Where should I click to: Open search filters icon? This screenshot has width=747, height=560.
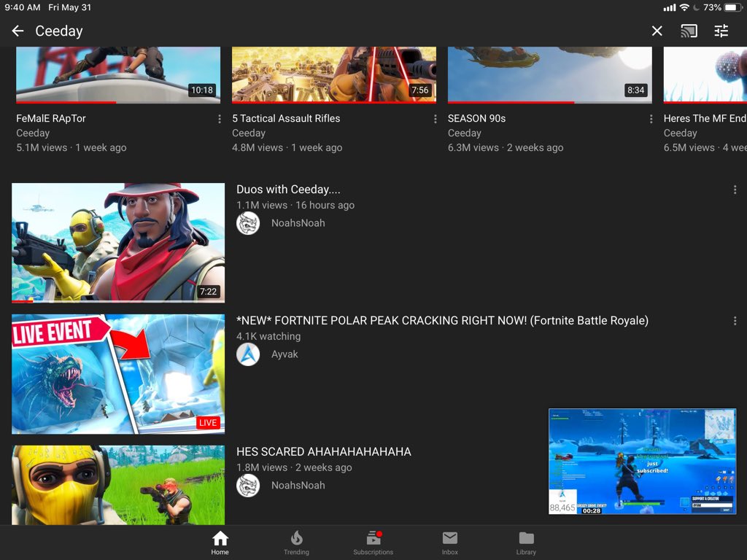721,31
